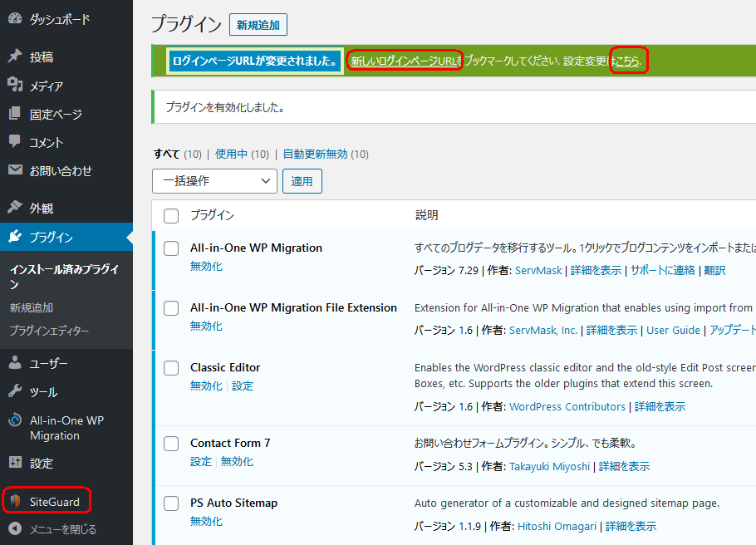The height and width of the screenshot is (545, 756).
Task: Check the PS Auto Sitemap checkbox
Action: coord(170,503)
